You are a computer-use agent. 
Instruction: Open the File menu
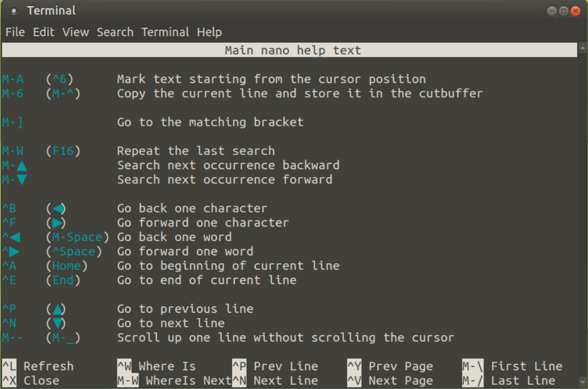click(x=15, y=32)
